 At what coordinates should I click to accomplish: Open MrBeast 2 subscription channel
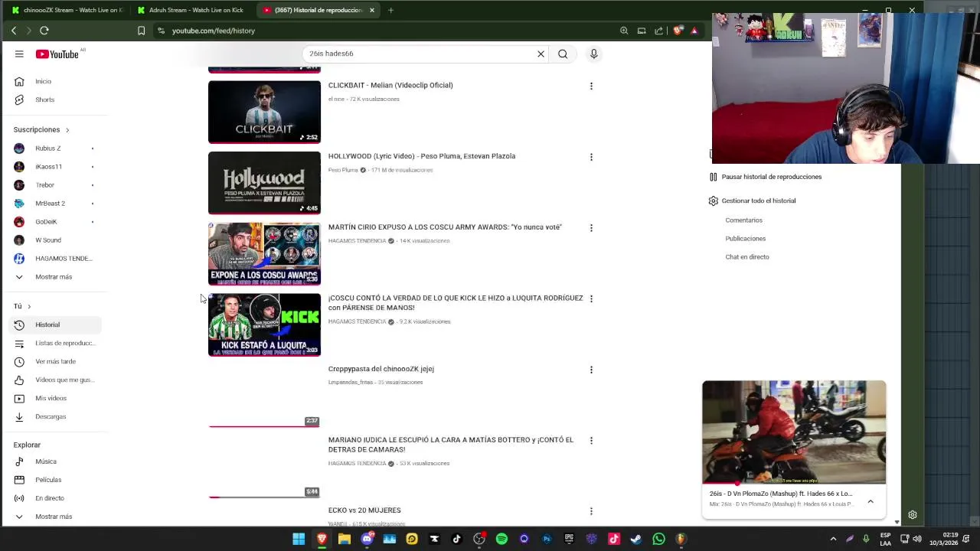[x=54, y=204]
